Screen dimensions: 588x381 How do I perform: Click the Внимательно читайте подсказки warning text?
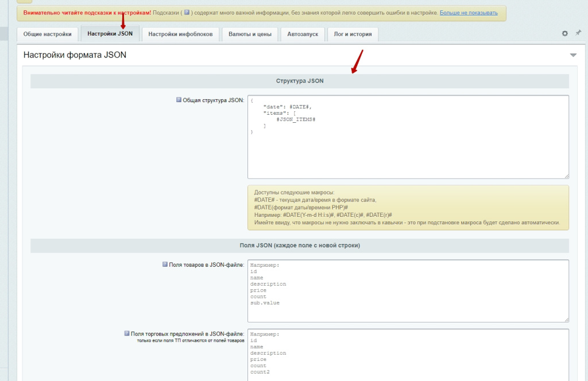tap(87, 13)
